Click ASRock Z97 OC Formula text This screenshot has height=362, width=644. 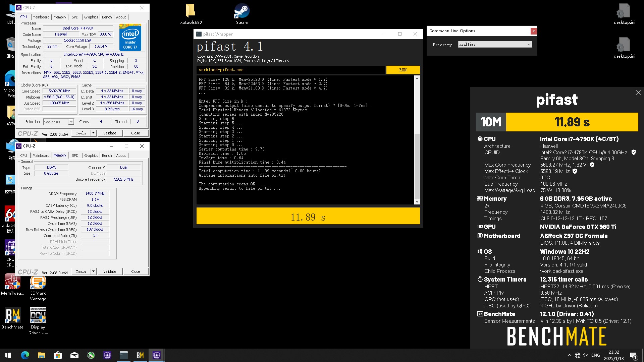[574, 236]
